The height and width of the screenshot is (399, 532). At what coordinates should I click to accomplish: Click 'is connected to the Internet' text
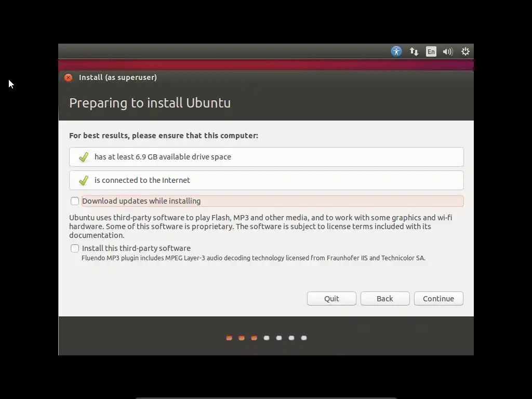(142, 180)
